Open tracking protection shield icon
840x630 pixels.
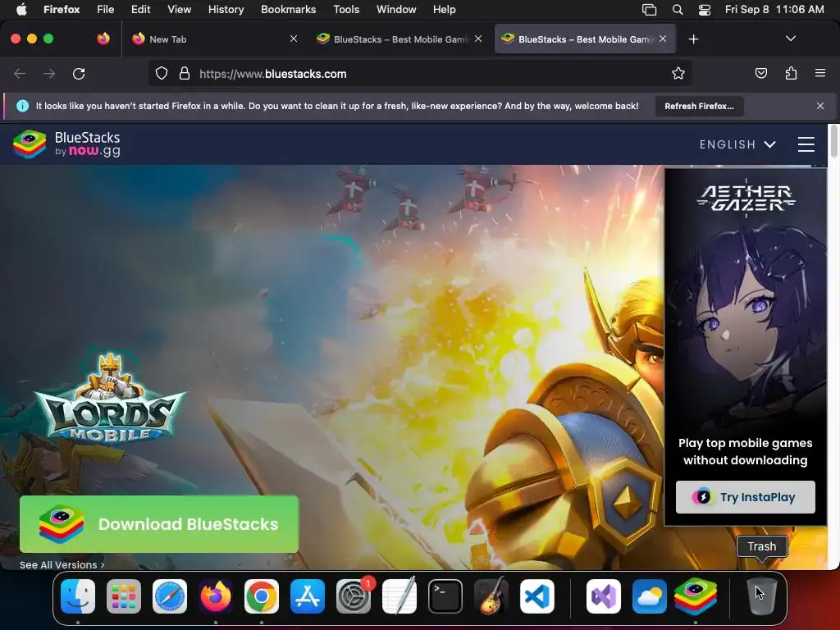point(162,74)
